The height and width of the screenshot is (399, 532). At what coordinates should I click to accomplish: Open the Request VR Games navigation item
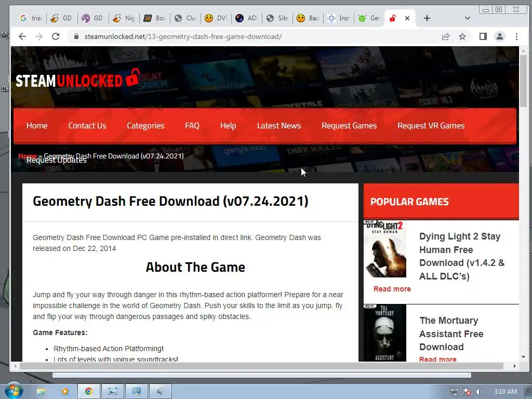click(x=431, y=126)
